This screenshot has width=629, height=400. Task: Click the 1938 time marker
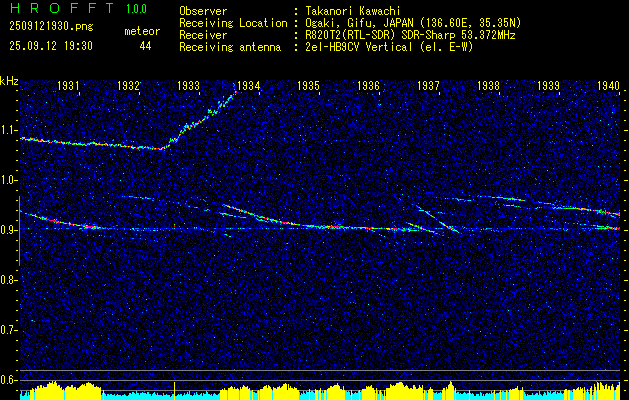(x=489, y=85)
